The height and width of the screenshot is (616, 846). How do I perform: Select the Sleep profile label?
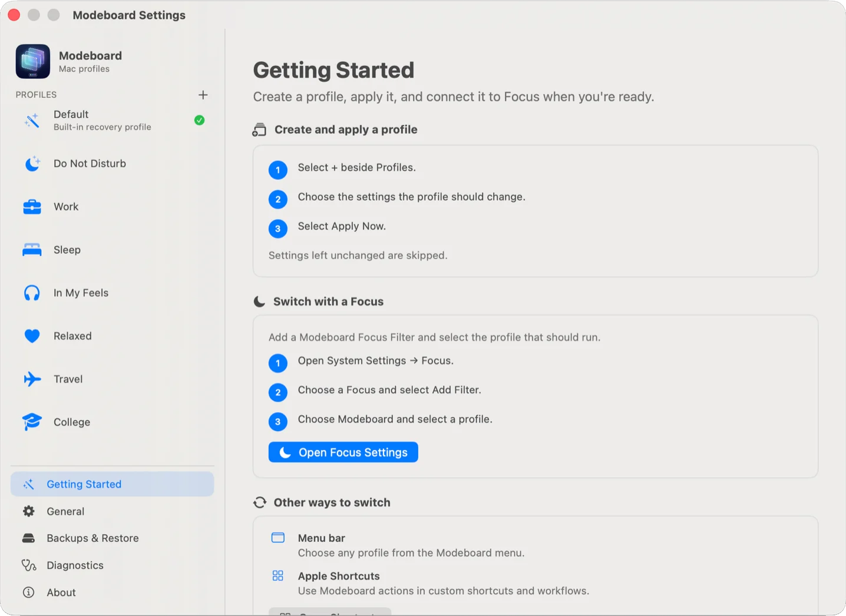pos(67,250)
